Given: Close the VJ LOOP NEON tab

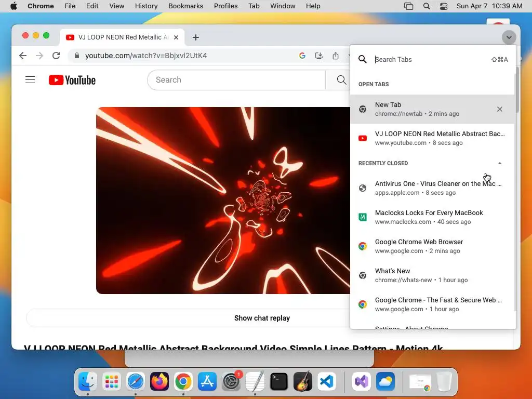Looking at the screenshot, I should (x=176, y=37).
